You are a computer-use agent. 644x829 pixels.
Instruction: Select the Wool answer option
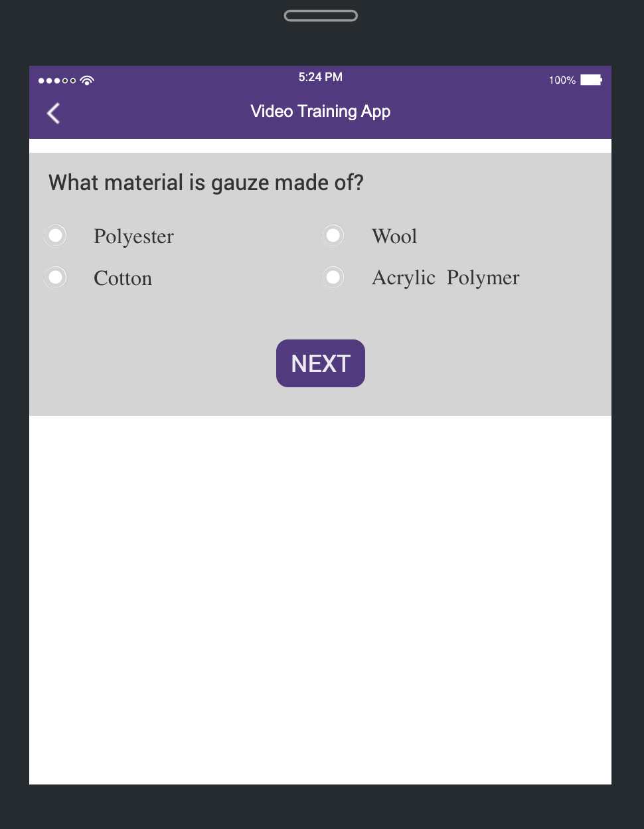point(333,235)
